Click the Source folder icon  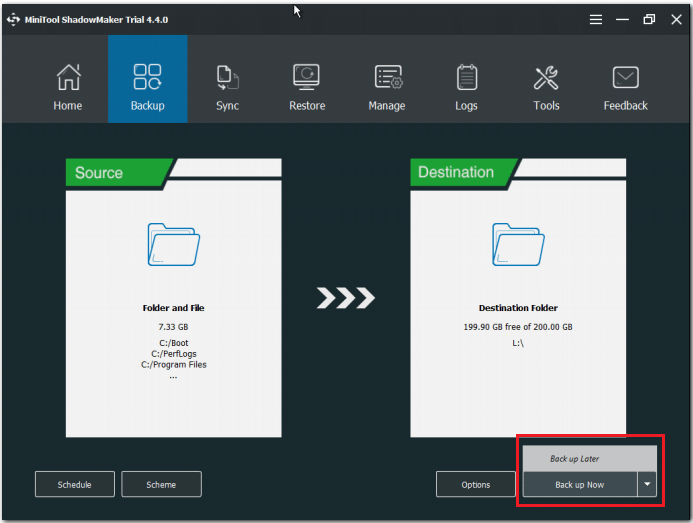click(x=174, y=244)
